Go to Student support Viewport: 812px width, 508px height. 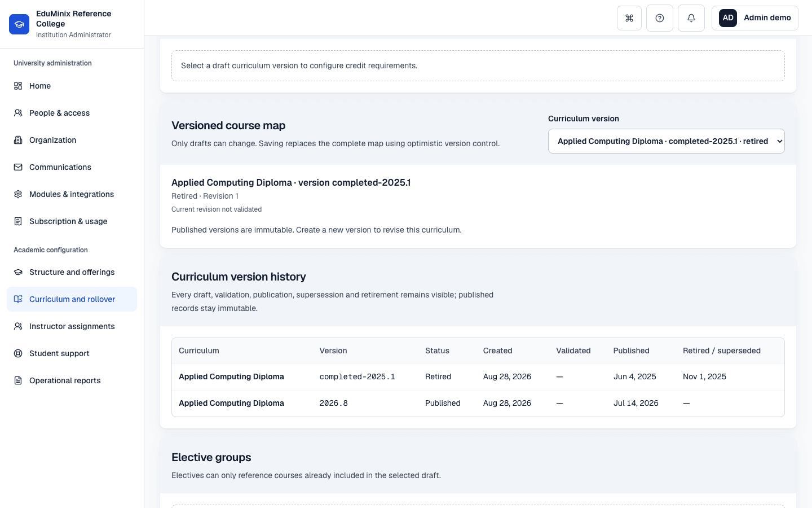72,353
